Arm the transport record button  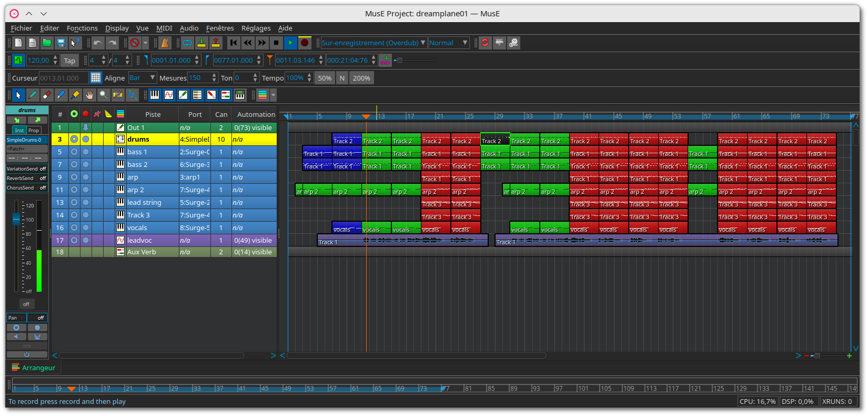point(305,43)
